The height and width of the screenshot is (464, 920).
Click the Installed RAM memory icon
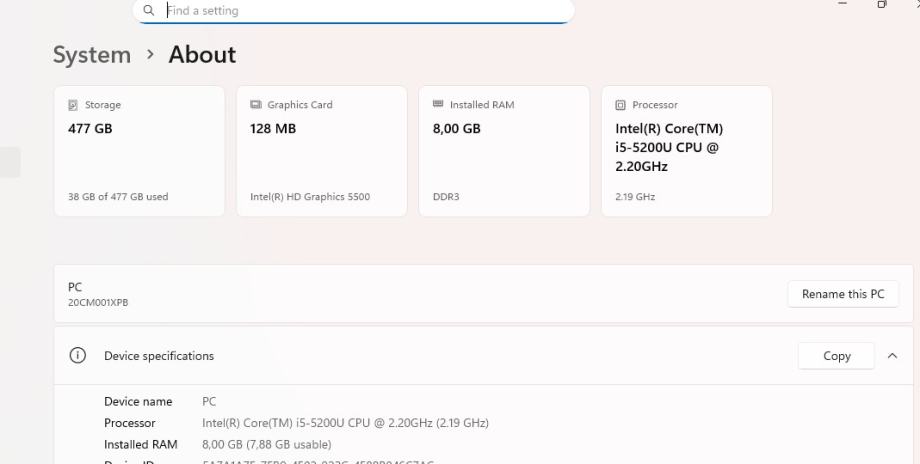pos(438,104)
